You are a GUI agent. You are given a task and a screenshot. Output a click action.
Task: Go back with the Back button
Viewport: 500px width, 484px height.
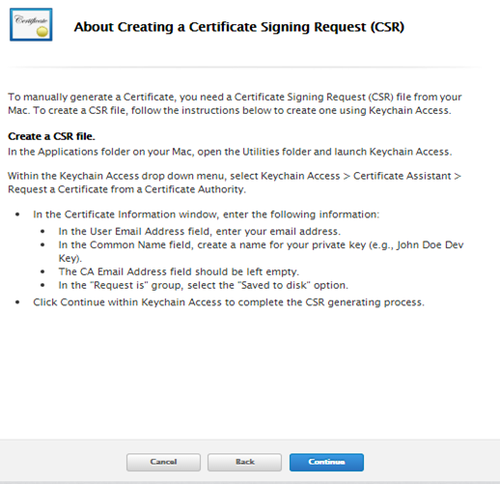pos(245,462)
